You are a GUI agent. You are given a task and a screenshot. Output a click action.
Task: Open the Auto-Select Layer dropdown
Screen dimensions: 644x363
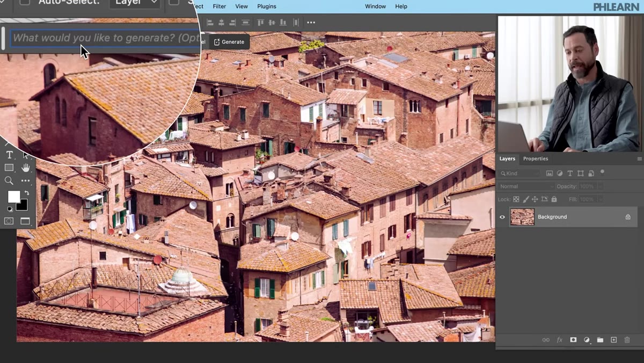[135, 3]
